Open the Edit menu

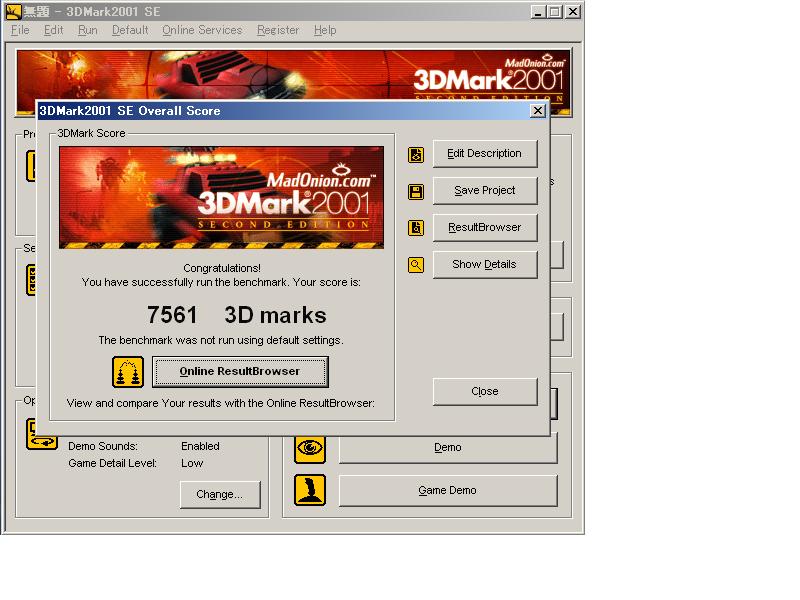pyautogui.click(x=54, y=30)
